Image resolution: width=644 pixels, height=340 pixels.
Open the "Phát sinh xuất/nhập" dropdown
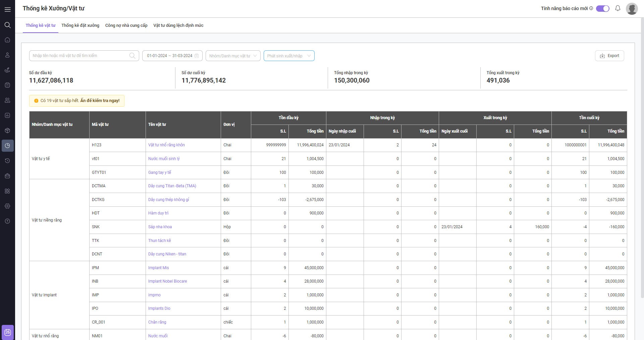(289, 56)
